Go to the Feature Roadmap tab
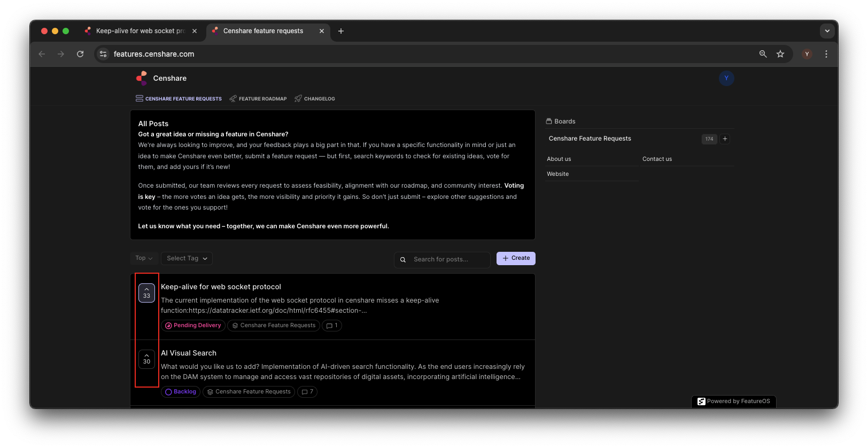 click(258, 99)
